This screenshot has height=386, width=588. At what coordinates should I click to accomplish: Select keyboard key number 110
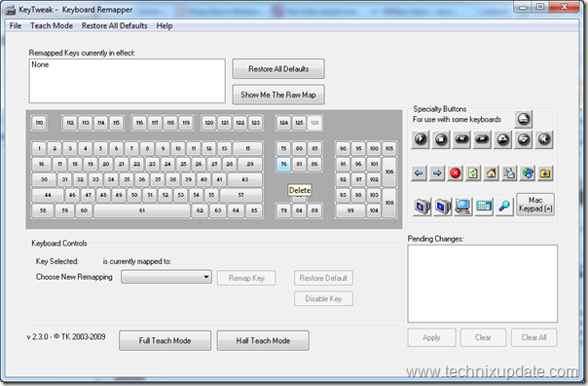pyautogui.click(x=39, y=123)
